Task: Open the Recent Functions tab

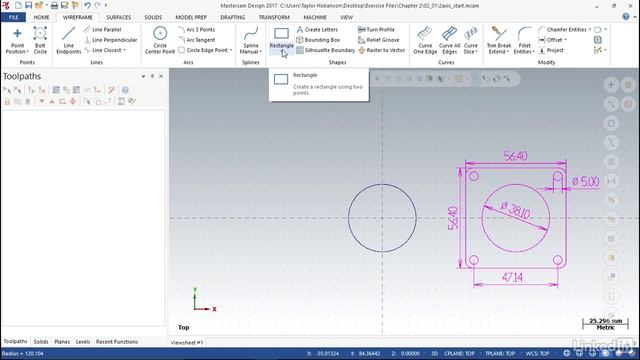Action: point(117,342)
